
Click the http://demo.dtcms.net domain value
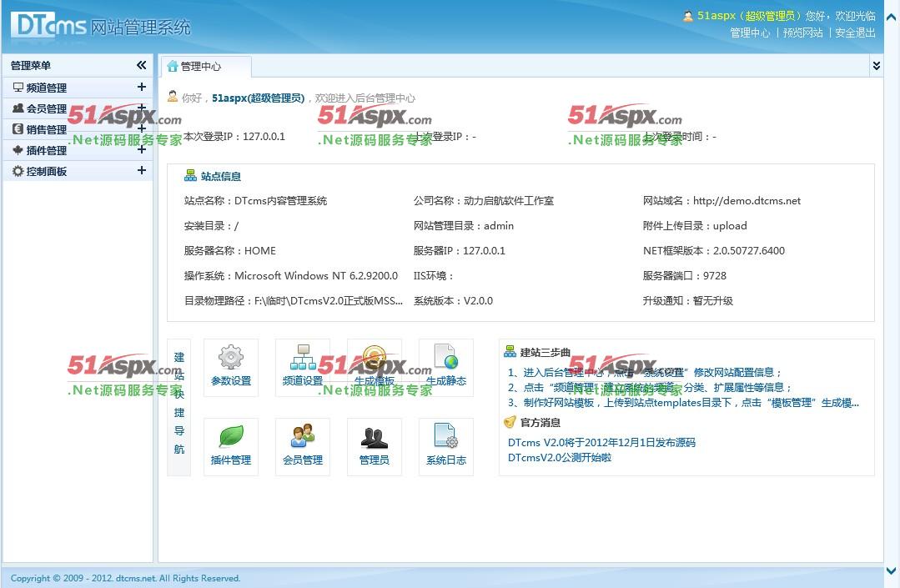pos(747,201)
